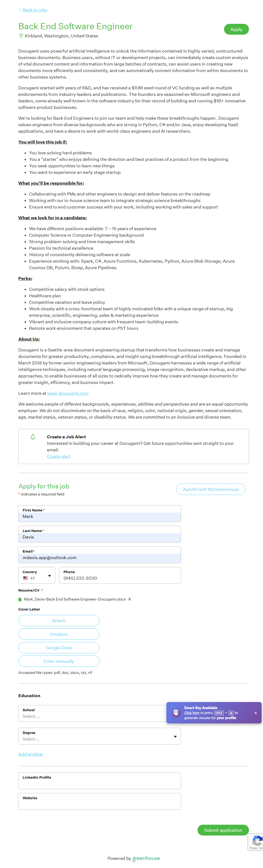
Task: Click the reCAPTCHA badge icon
Action: (x=257, y=841)
